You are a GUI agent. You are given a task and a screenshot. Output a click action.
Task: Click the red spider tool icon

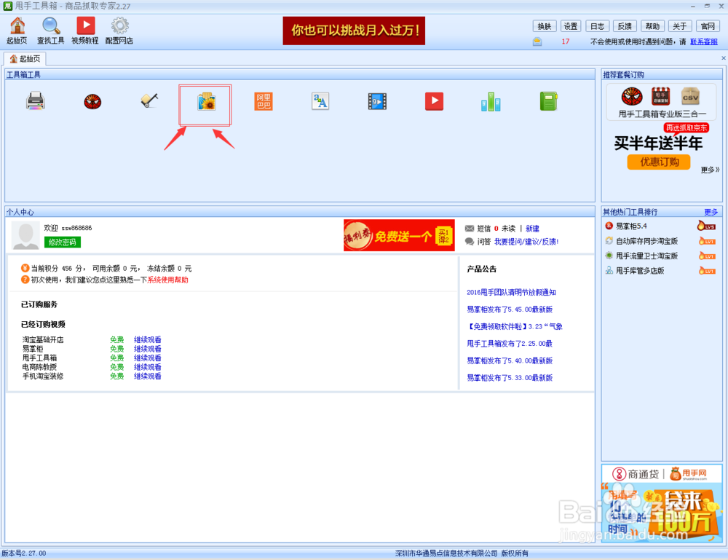[x=92, y=101]
